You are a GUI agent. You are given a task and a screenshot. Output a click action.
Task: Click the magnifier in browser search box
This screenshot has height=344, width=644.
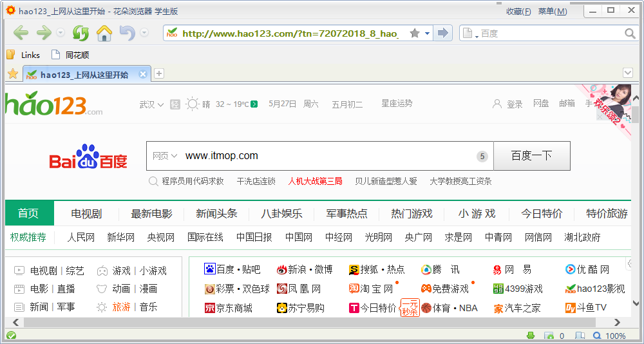click(630, 33)
